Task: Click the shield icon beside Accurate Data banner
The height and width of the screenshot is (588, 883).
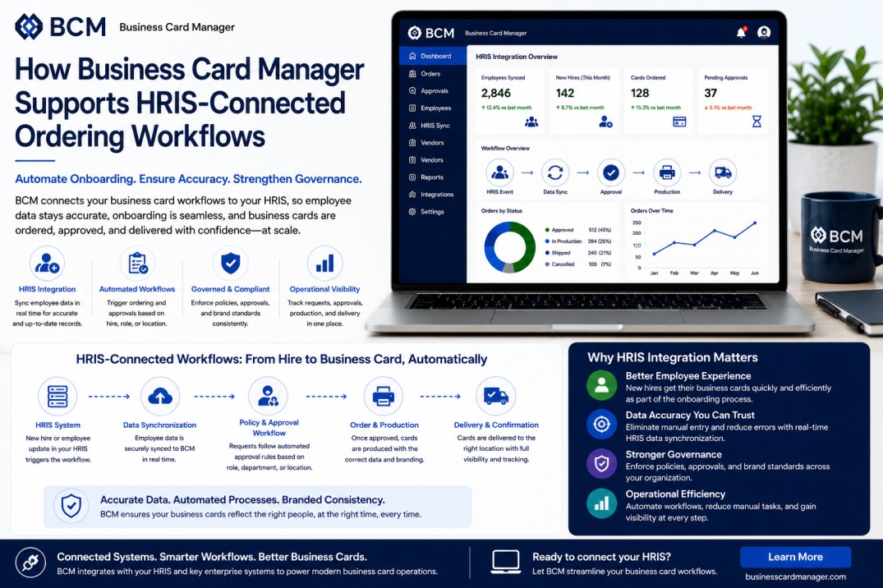Action: (x=71, y=506)
